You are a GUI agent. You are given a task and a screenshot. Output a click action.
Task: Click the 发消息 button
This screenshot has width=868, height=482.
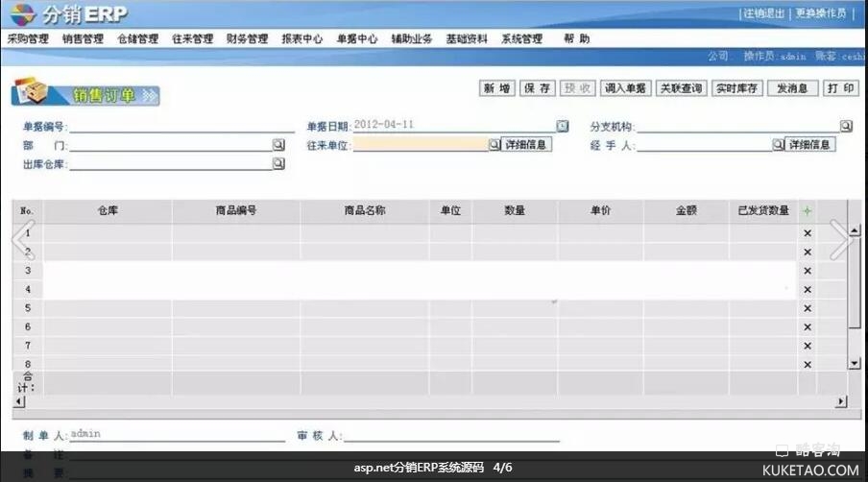(793, 88)
